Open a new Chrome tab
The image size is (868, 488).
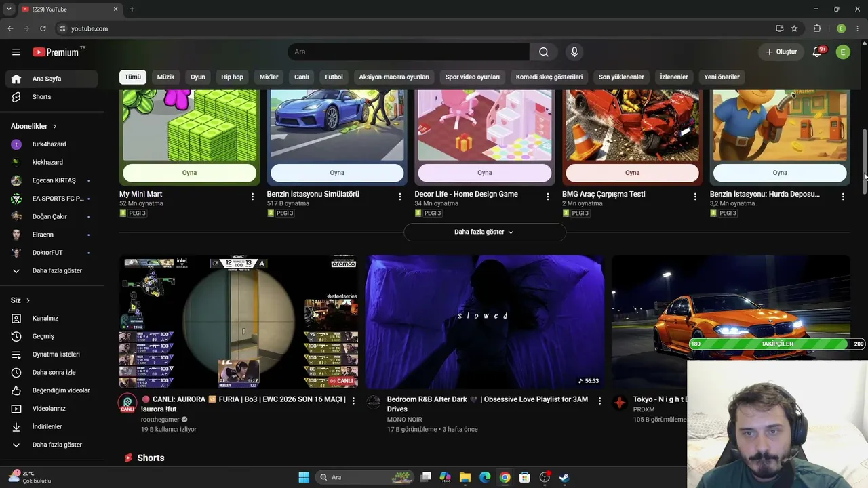click(132, 9)
